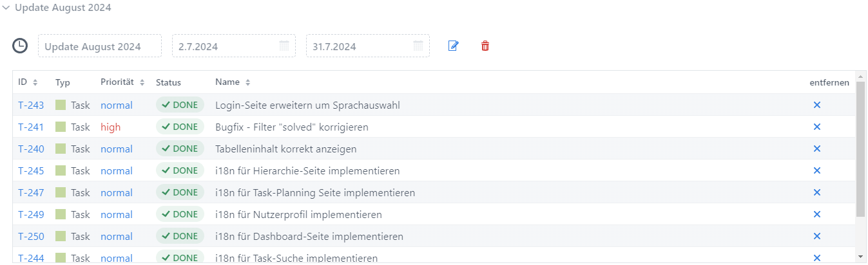Click the Update August 2024 name input
Image resolution: width=868 pixels, height=265 pixels.
[x=100, y=46]
